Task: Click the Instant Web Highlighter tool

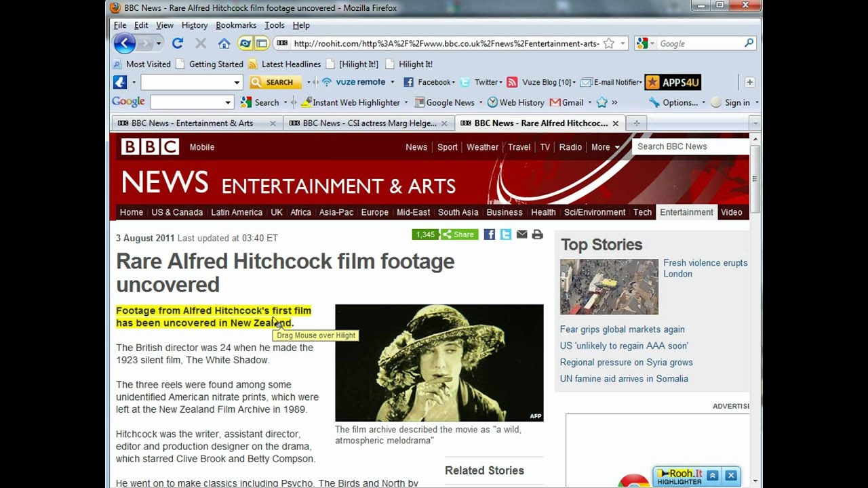Action: [x=351, y=102]
